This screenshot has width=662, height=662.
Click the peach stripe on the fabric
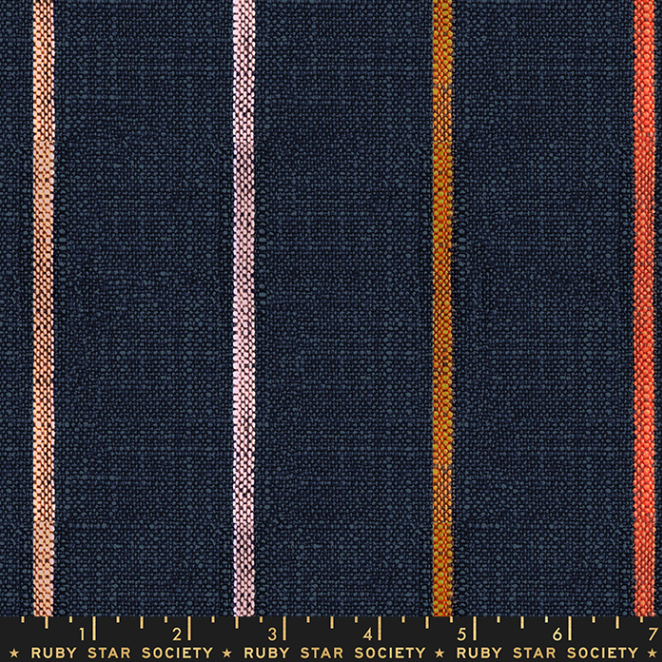click(x=43, y=300)
